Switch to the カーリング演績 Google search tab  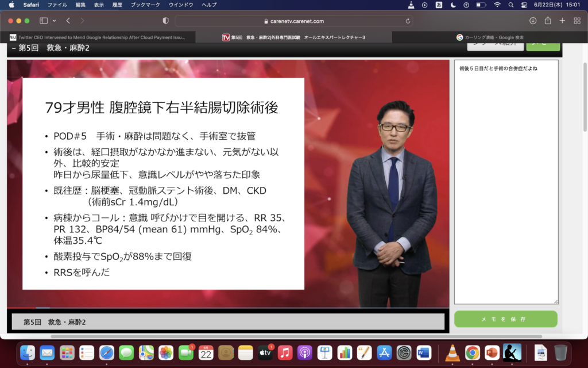489,37
